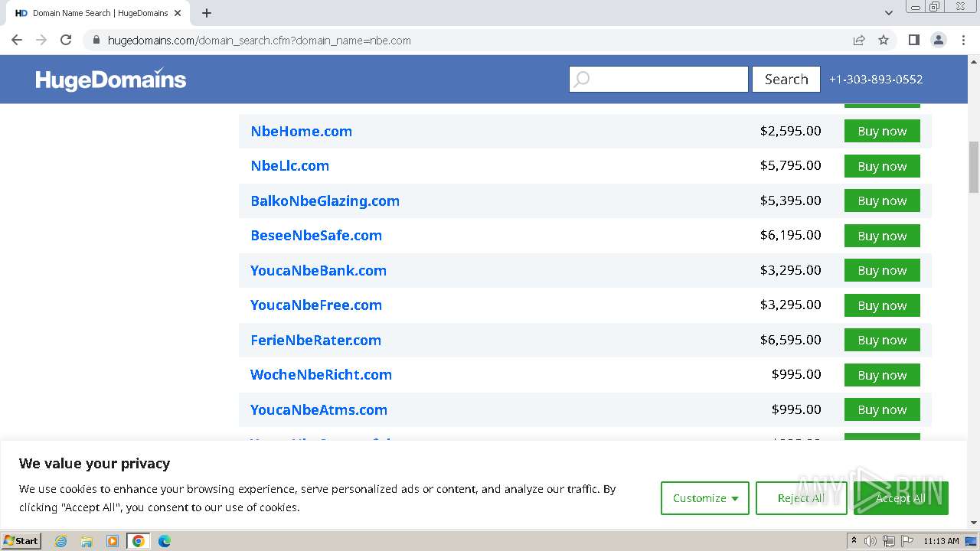Open volume control in system tray

coord(871,541)
